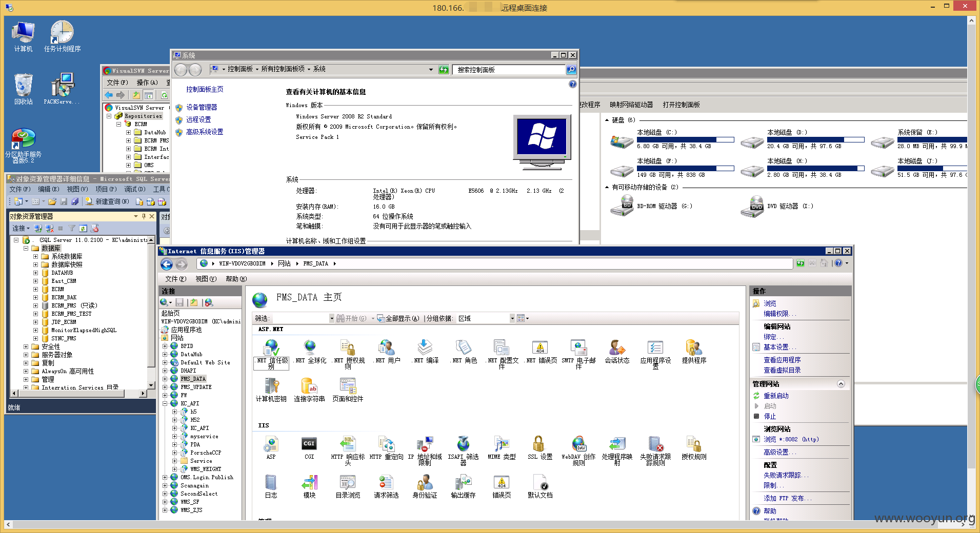Screen dimensions: 980x533
Task: Open the 筛选 combo box dropdown
Action: coord(332,318)
